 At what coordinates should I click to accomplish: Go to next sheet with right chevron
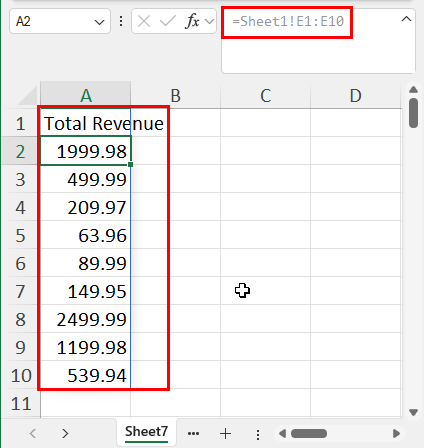point(65,433)
